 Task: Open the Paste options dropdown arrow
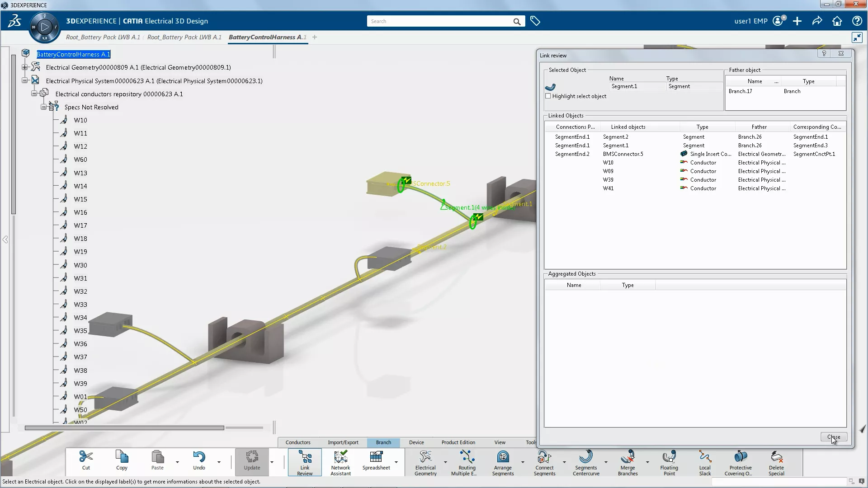tap(177, 462)
